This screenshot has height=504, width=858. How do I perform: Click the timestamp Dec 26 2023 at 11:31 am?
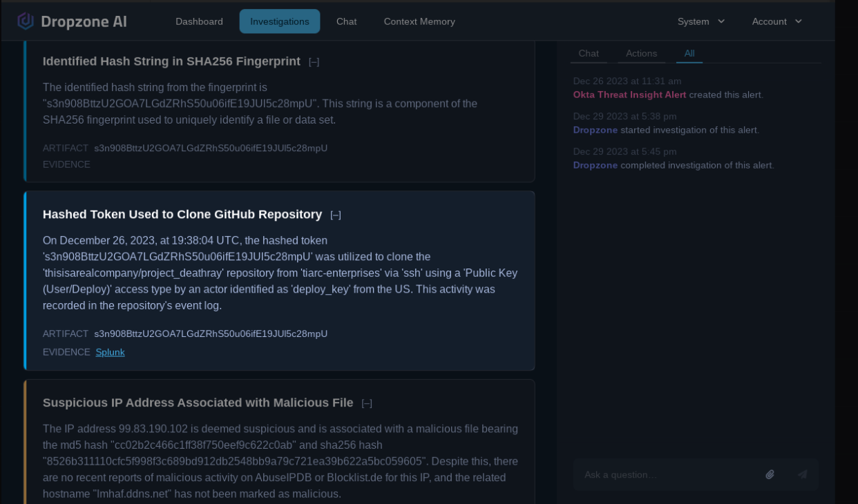(x=627, y=81)
